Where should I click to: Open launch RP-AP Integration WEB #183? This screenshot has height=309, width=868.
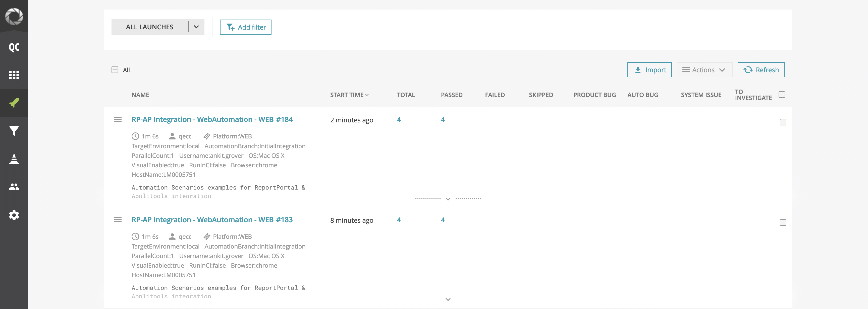pos(212,219)
